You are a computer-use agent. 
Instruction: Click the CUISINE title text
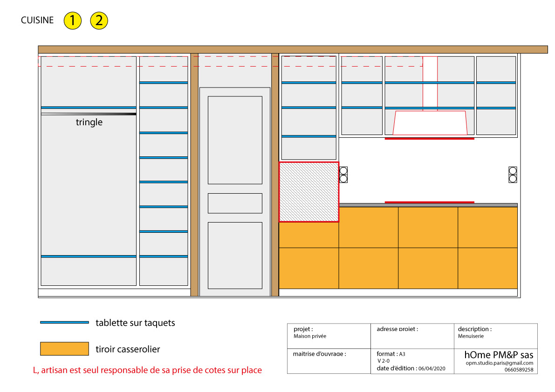[x=37, y=20]
